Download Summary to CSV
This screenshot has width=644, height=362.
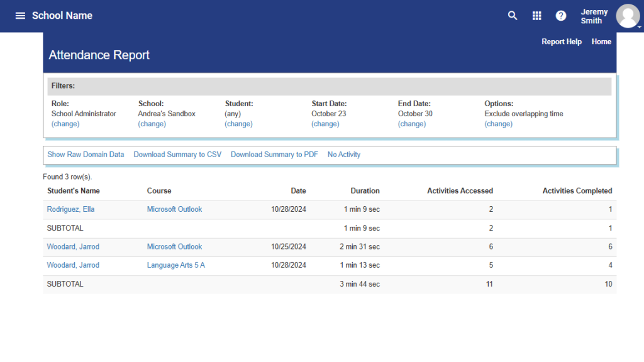pyautogui.click(x=177, y=155)
